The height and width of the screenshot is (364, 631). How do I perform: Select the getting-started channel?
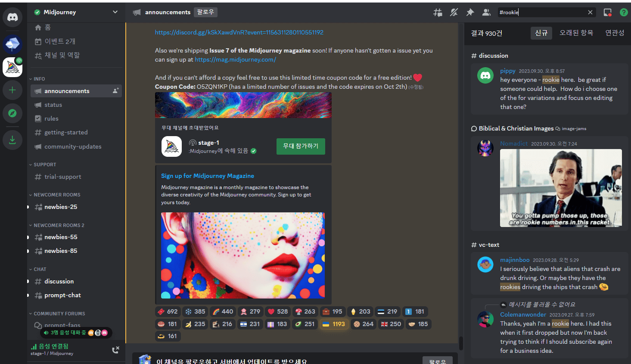(76, 132)
